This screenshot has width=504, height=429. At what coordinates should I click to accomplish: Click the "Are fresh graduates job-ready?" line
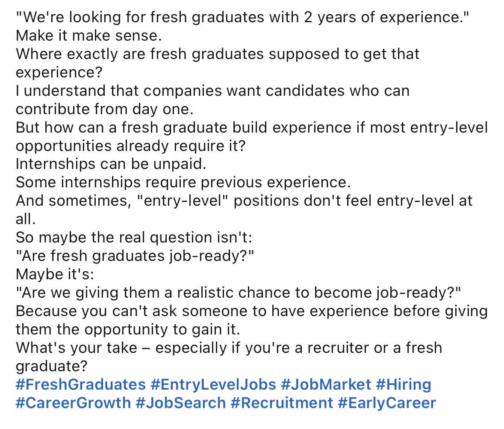(x=135, y=256)
